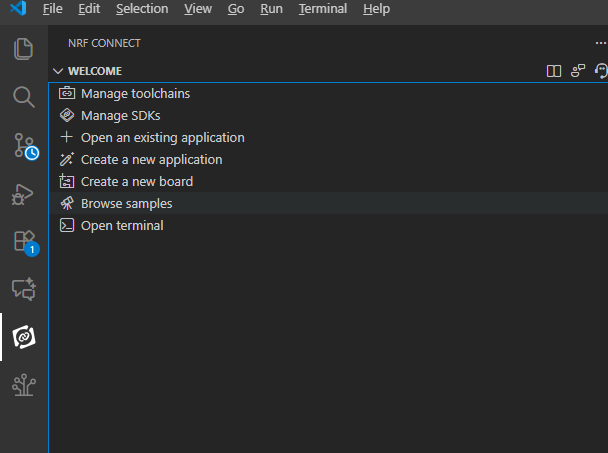Select Open terminal entry
Viewport: 608px width, 453px height.
coord(328,226)
